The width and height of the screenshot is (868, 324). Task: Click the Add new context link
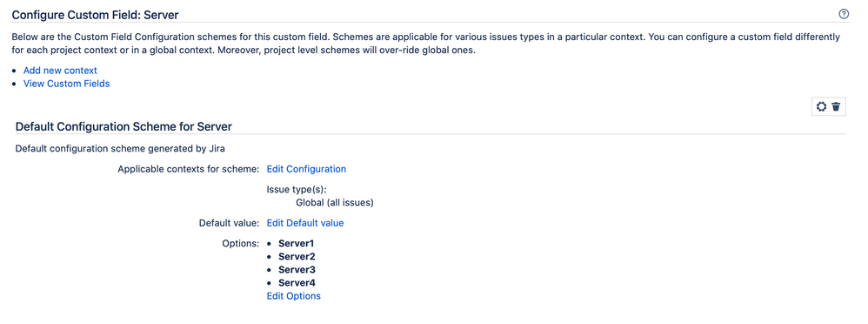coord(60,71)
